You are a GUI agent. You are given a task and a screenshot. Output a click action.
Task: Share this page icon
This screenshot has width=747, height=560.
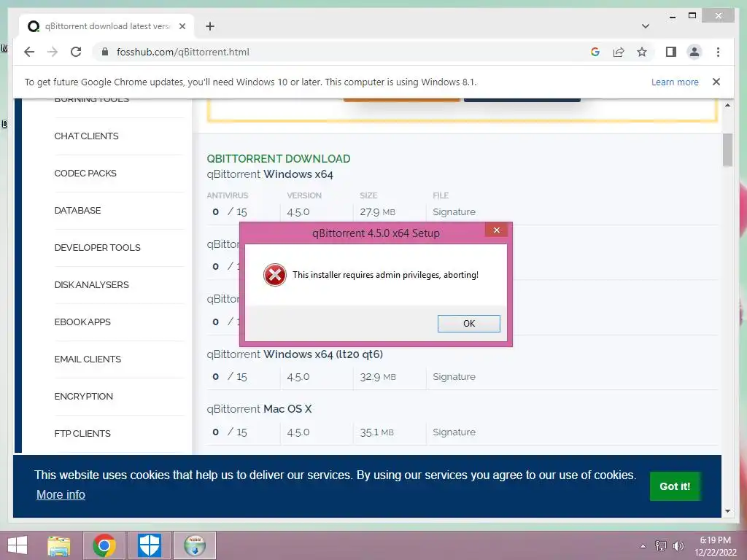(619, 52)
